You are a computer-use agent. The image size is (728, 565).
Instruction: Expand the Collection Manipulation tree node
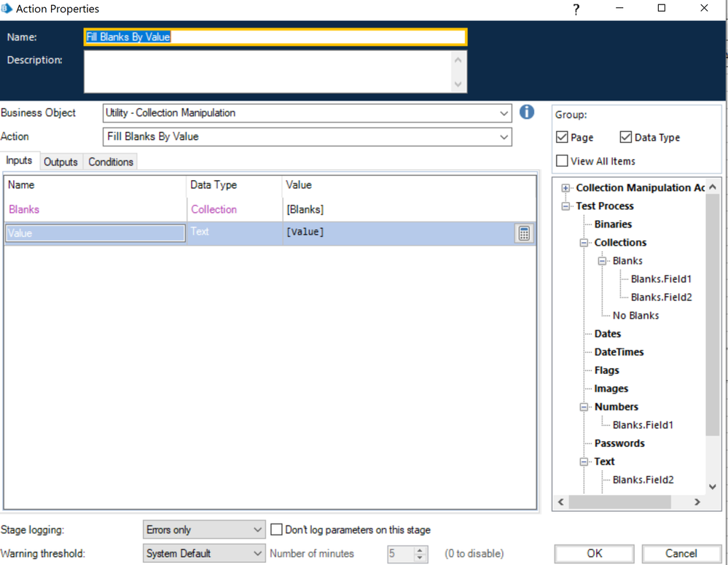[565, 188]
